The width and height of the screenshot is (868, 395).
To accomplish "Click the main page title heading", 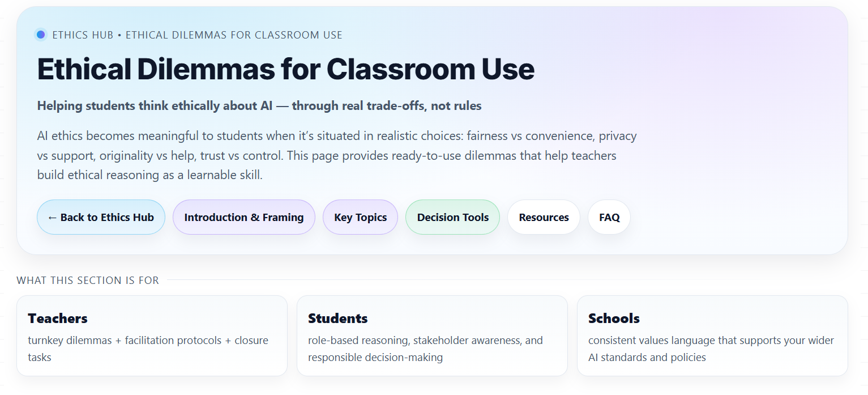I will 285,69.
